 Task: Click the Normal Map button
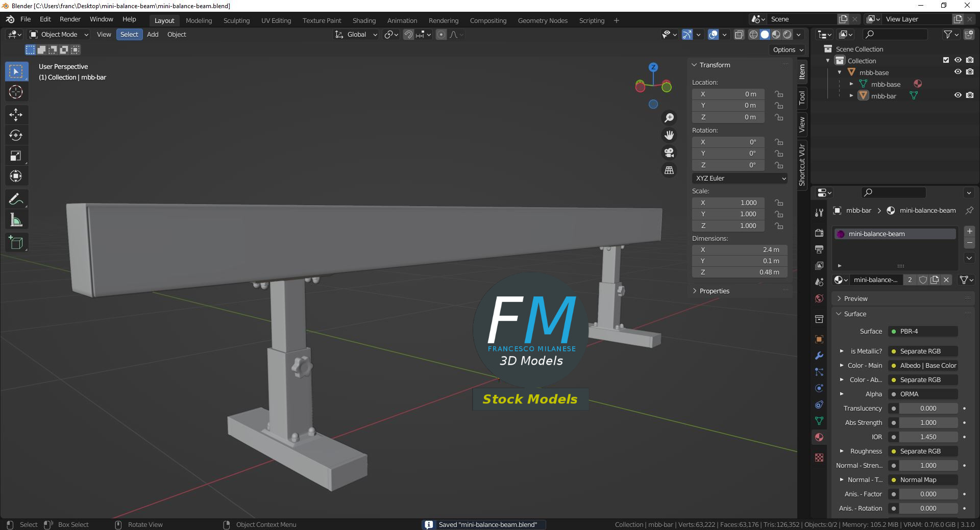pos(922,479)
